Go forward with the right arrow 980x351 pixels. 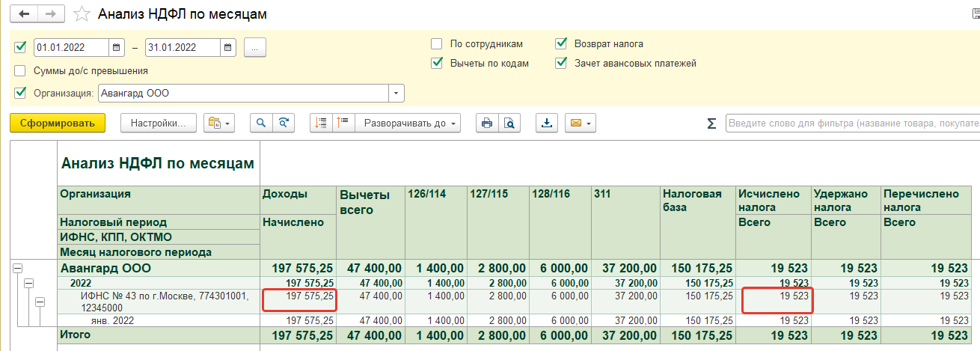51,14
